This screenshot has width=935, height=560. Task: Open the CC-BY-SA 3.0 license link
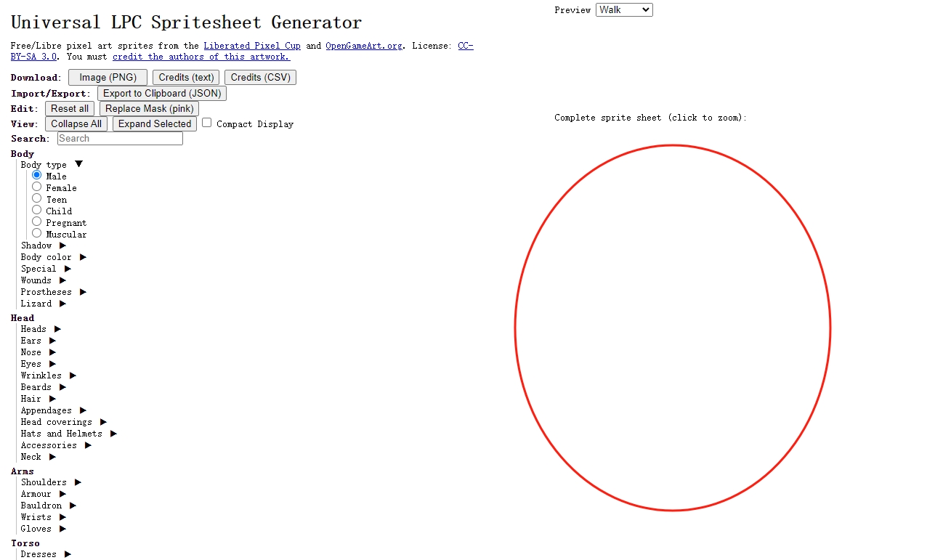[x=466, y=46]
